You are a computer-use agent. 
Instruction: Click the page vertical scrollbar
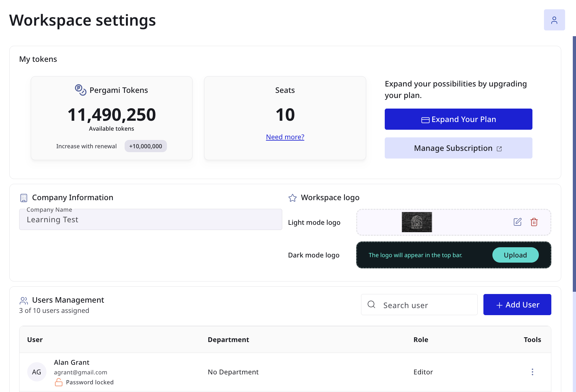[574, 163]
